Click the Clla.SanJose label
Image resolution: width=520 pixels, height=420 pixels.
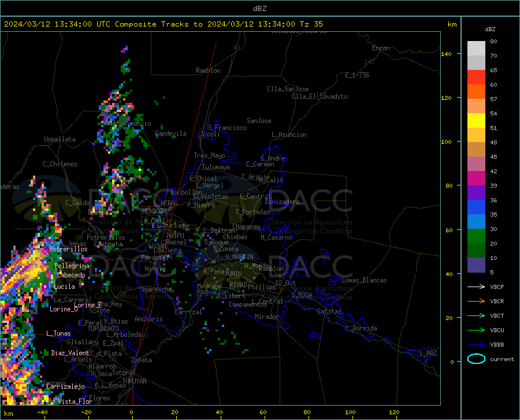point(288,89)
